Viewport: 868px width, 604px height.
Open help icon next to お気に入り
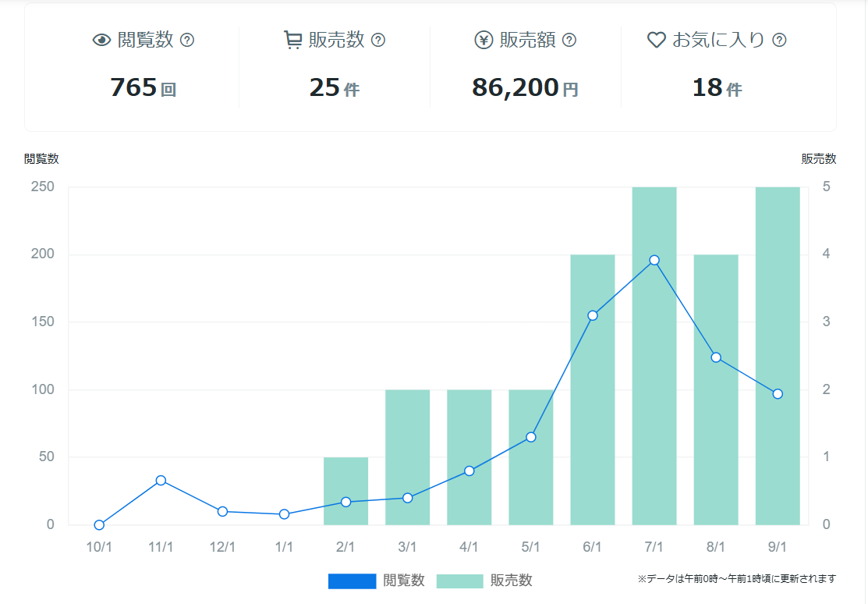tap(779, 40)
